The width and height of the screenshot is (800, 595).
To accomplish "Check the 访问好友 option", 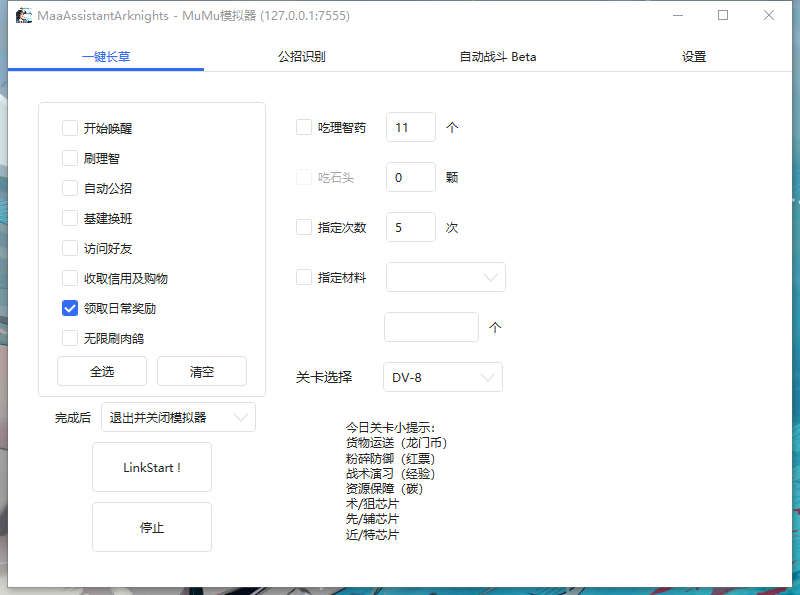I will click(x=69, y=248).
